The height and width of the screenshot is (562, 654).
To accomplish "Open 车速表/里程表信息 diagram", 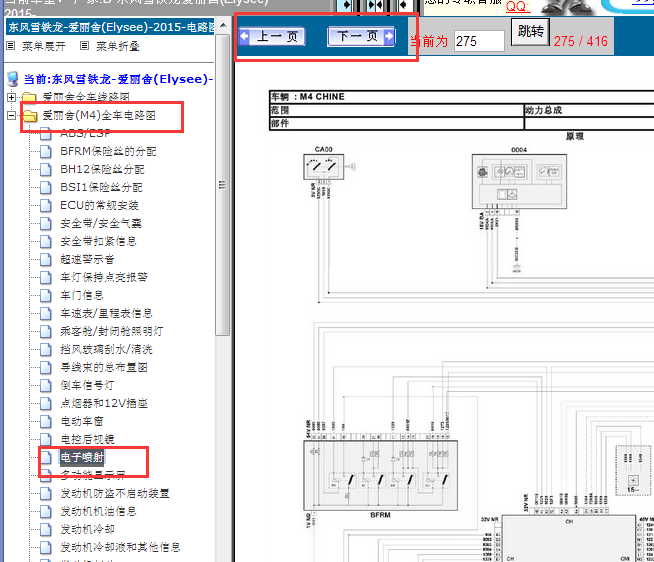I will pos(106,313).
